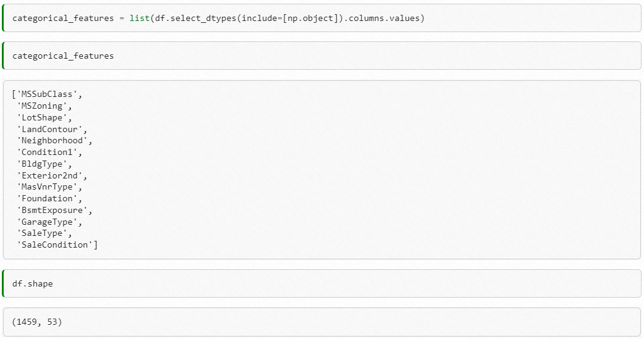The height and width of the screenshot is (339, 644).
Task: Click the categorical_features assignment code cell
Action: pos(321,19)
